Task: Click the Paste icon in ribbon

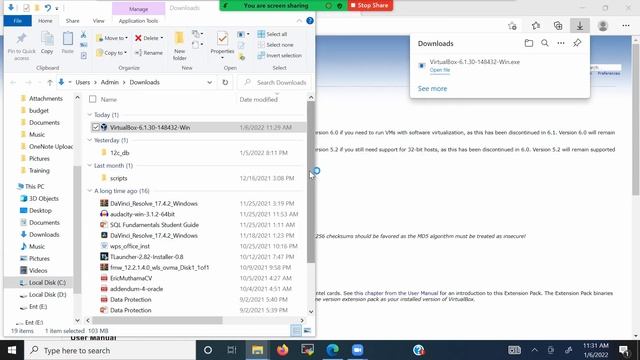Action: (x=68, y=39)
